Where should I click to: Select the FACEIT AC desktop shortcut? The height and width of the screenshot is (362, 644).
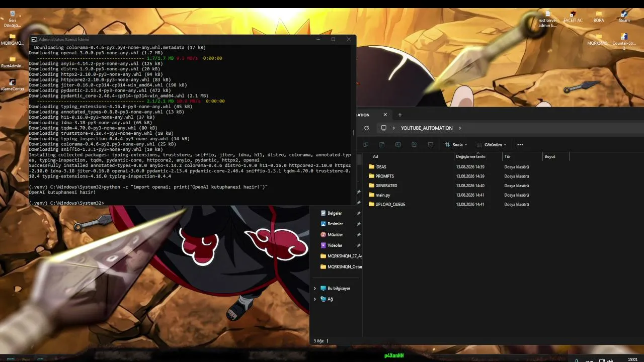click(573, 17)
